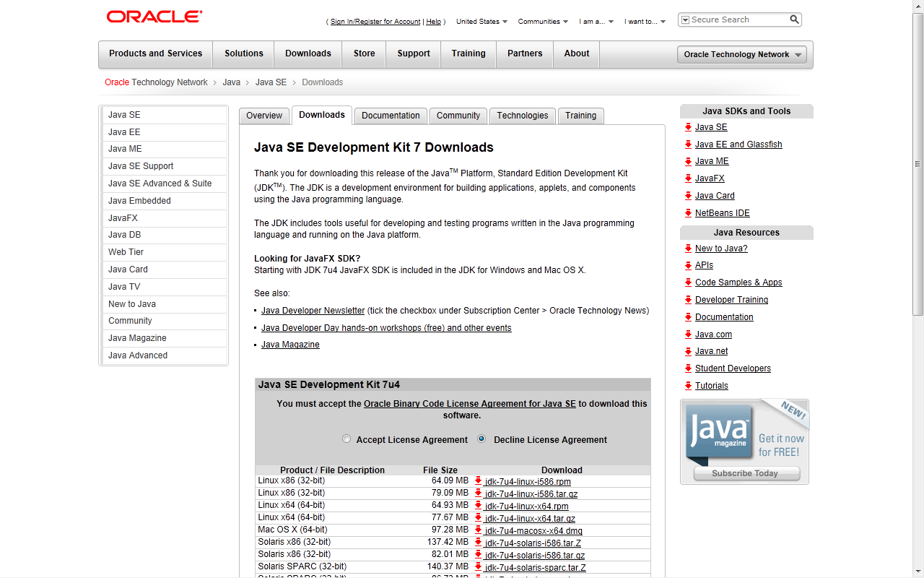Open the Solutions menu
The image size is (924, 578).
click(x=244, y=53)
